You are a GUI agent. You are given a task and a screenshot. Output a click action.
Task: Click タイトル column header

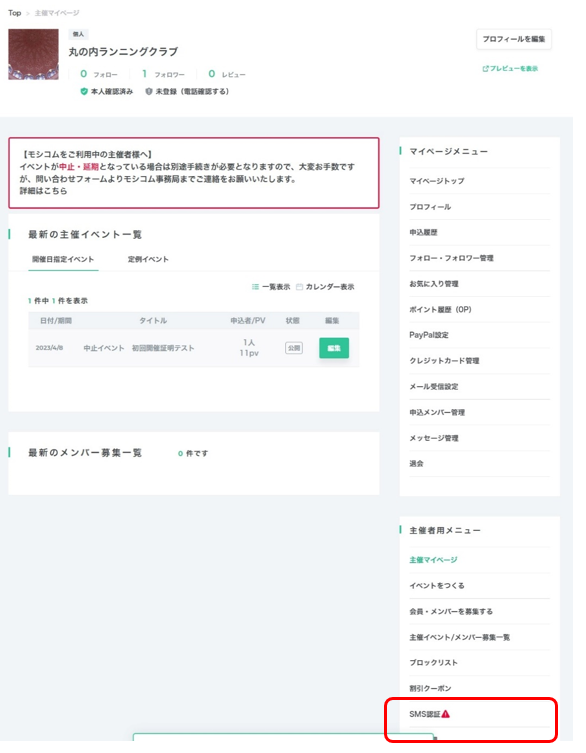(153, 321)
